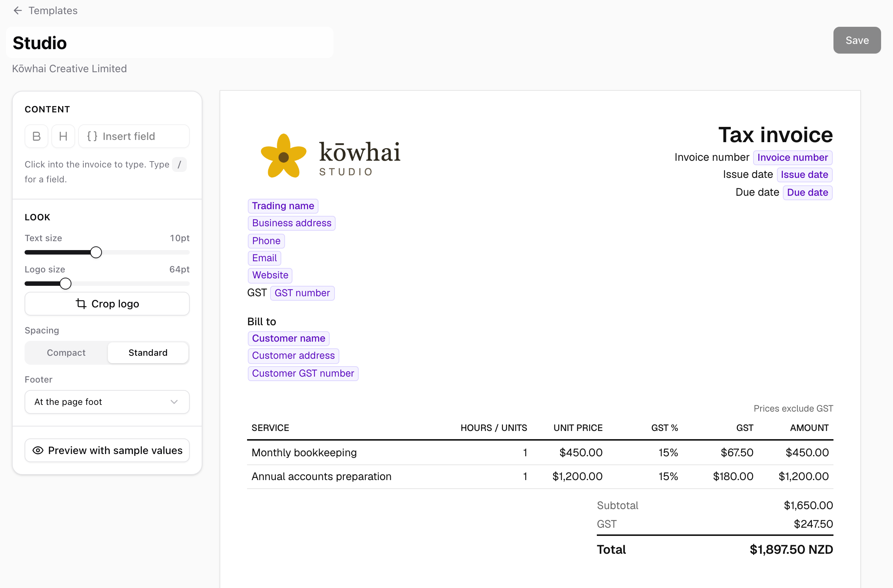The width and height of the screenshot is (893, 588).
Task: Click the Tax invoice heading
Action: coord(775,135)
